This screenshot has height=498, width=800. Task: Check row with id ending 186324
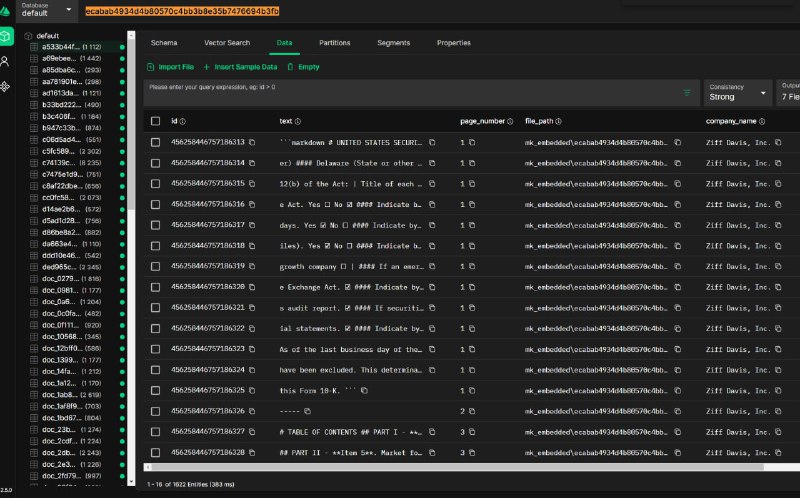tap(156, 370)
